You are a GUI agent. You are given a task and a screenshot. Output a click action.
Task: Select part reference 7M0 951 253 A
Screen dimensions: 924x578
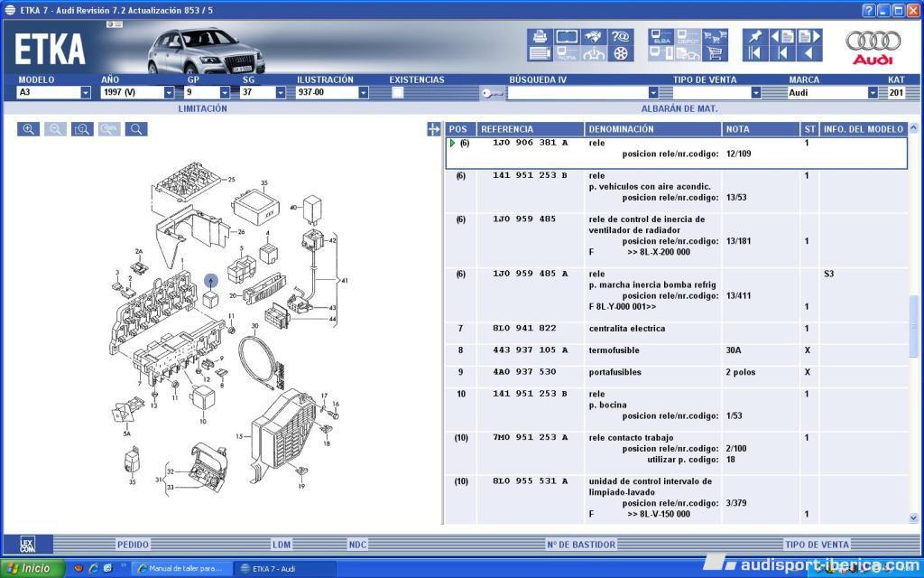coord(531,438)
